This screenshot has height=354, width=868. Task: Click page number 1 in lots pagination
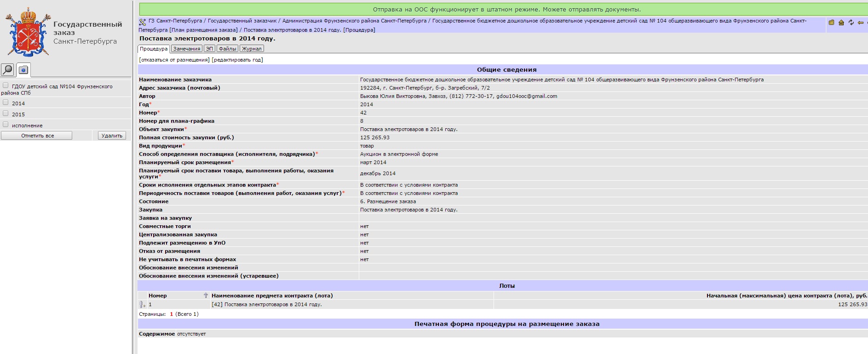click(x=172, y=314)
